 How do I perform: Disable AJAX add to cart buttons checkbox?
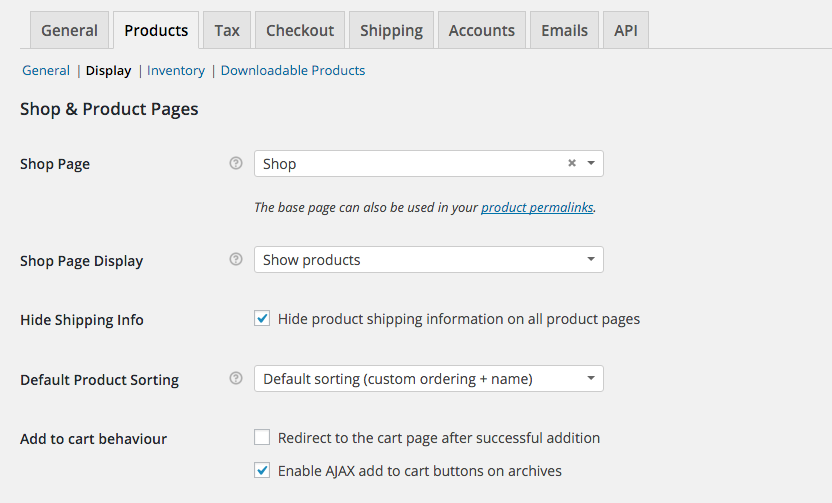(262, 470)
